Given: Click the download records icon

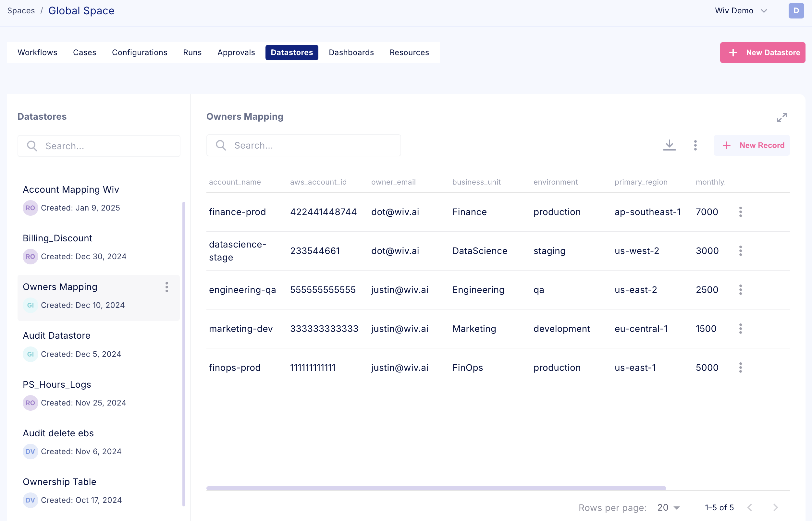Looking at the screenshot, I should pos(669,145).
